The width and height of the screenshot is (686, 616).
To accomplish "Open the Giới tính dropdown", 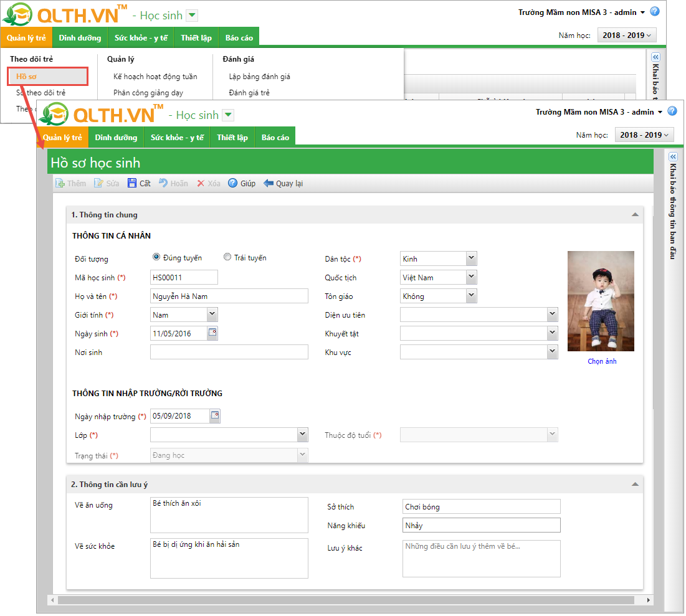I will [x=212, y=315].
